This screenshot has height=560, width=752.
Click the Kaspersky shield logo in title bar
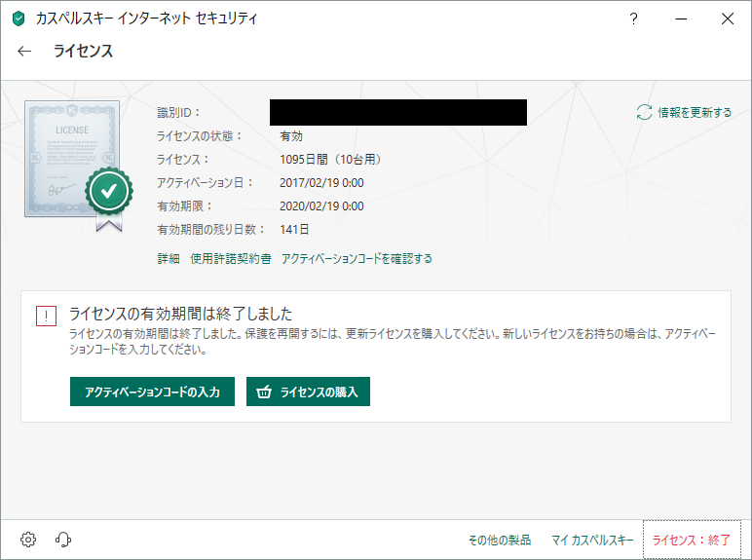pos(19,19)
